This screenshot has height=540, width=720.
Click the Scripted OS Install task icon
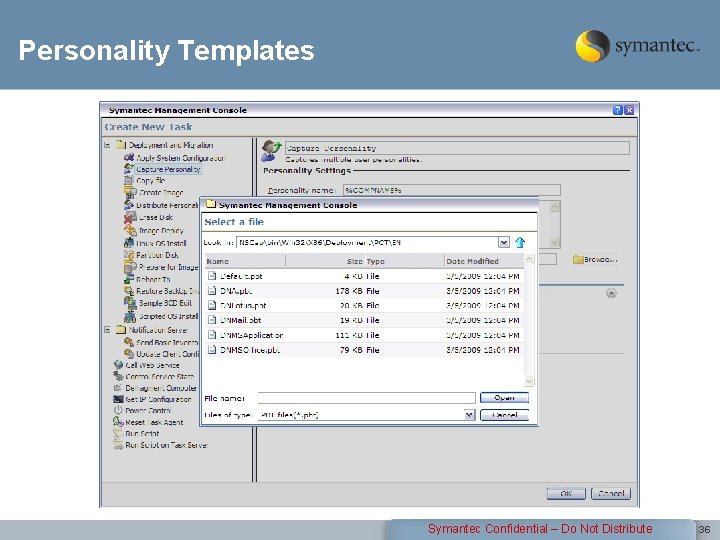pyautogui.click(x=130, y=316)
